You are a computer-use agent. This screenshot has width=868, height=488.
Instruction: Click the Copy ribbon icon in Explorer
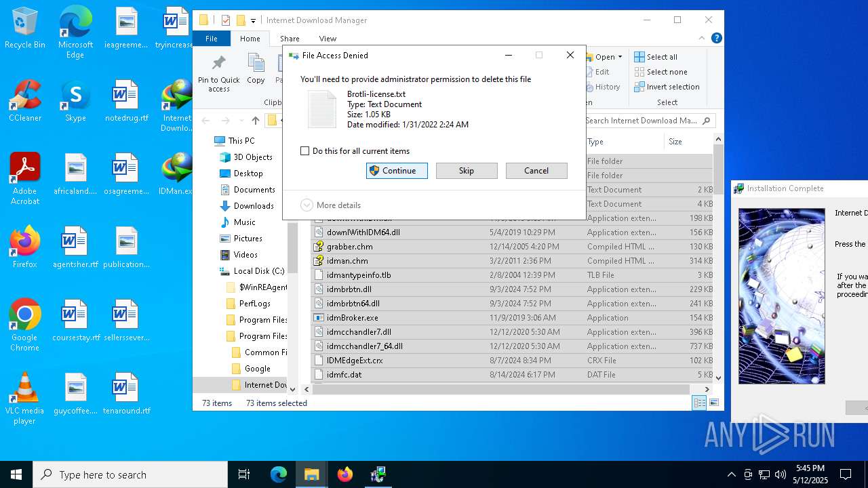coord(256,69)
